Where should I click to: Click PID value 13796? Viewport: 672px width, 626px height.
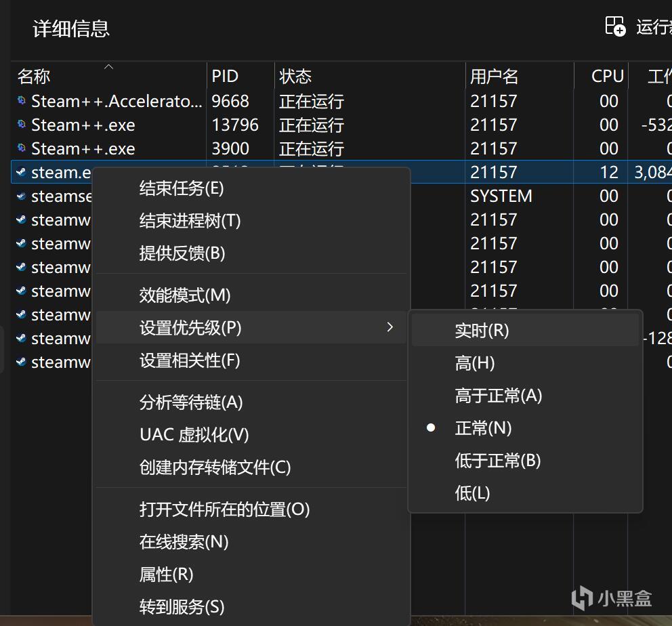235,125
